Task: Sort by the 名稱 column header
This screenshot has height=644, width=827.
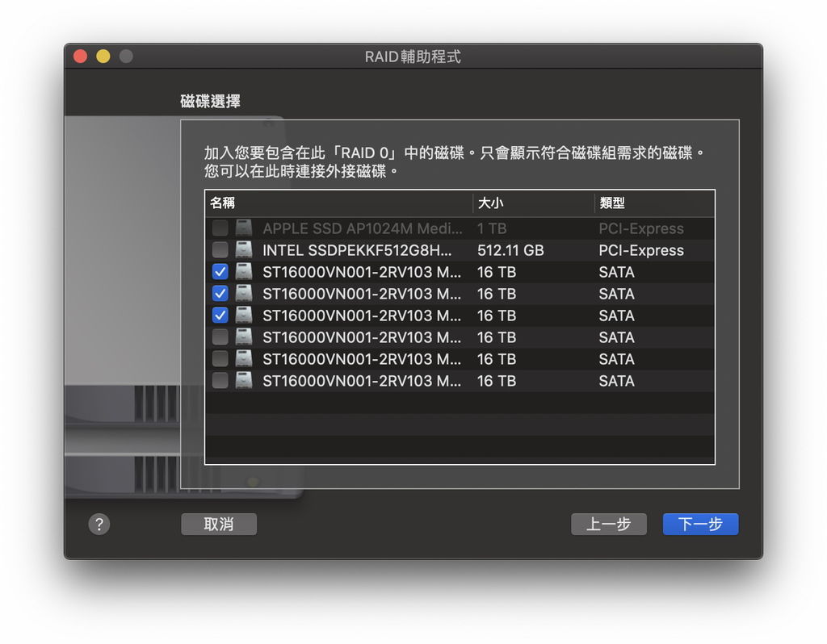Action: tap(338, 203)
